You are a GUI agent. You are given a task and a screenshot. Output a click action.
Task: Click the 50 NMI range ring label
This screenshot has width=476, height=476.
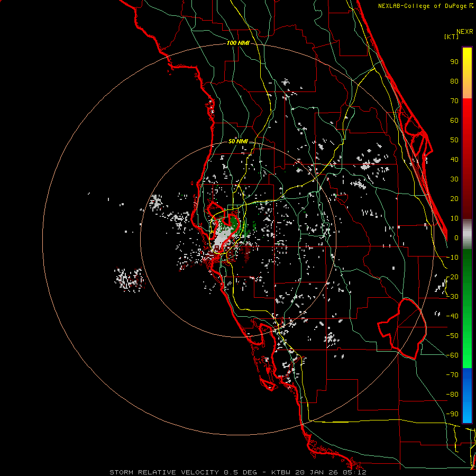(238, 141)
